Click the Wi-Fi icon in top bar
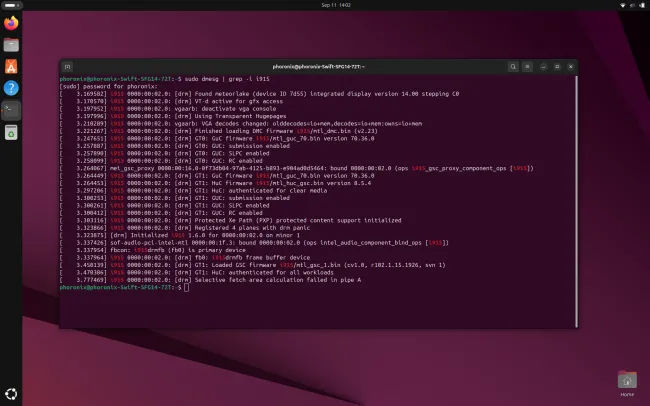The height and width of the screenshot is (406, 650). coord(623,5)
